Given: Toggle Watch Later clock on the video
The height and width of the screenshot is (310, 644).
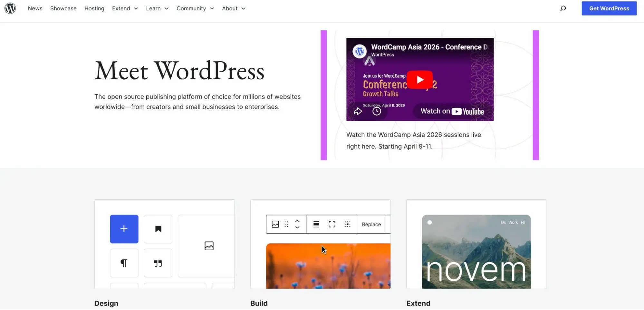Looking at the screenshot, I should [377, 111].
